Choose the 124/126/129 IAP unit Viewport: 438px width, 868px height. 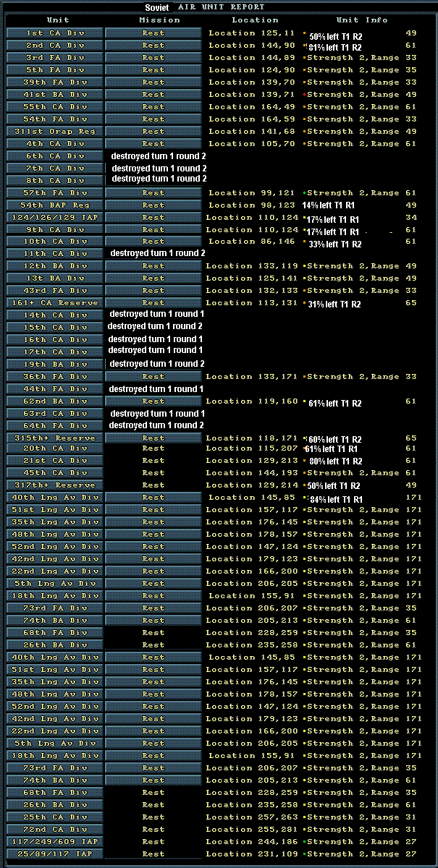point(55,218)
